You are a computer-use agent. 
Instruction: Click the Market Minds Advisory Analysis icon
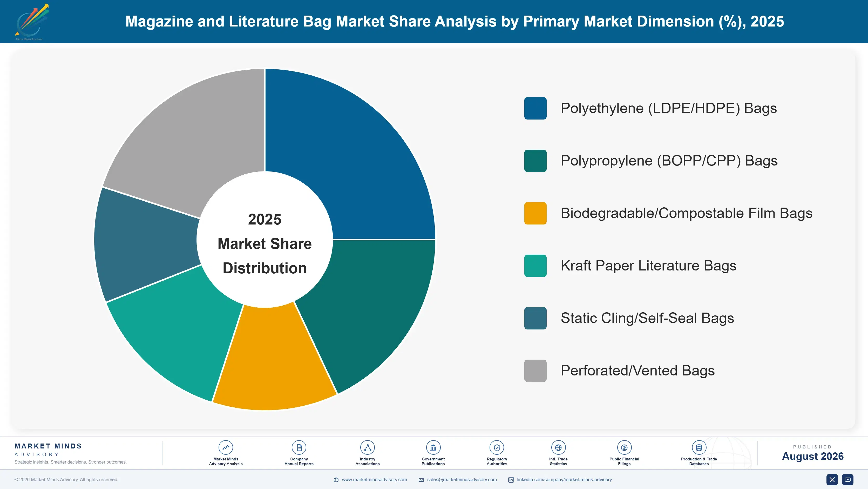[x=225, y=447]
